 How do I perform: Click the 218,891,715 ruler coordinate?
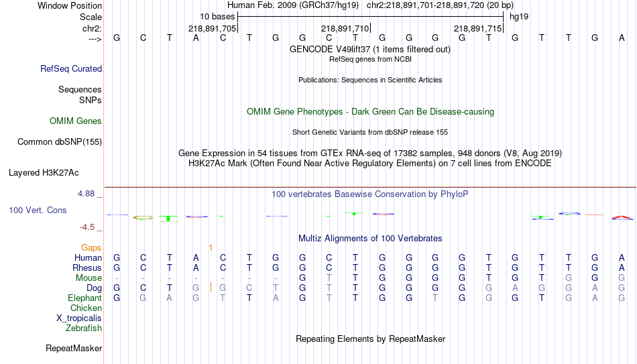coord(477,28)
